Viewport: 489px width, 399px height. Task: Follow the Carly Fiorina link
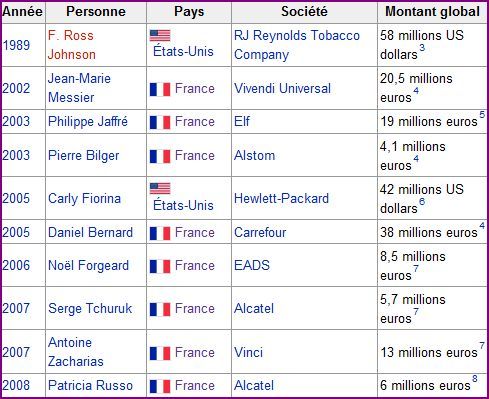84,199
